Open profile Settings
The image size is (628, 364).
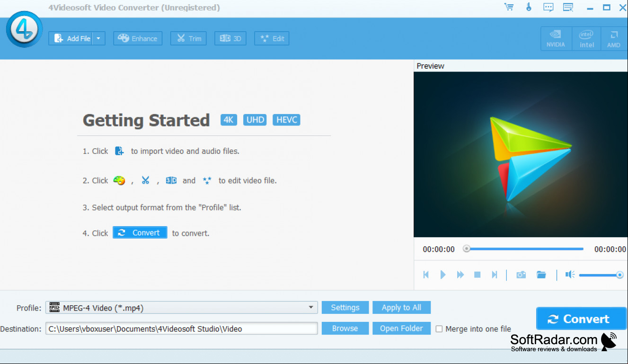[345, 308]
